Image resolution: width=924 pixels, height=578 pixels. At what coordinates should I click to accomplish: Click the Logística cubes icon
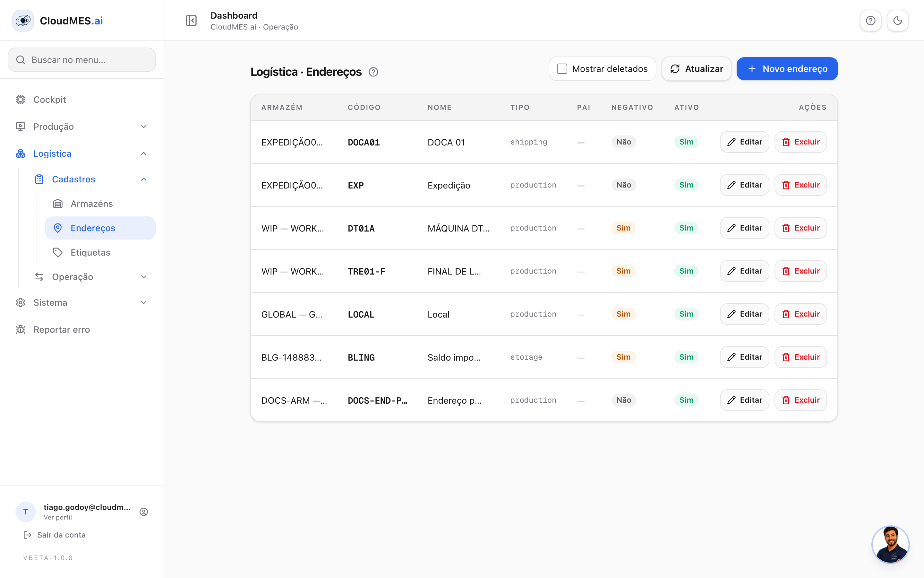pos(21,153)
